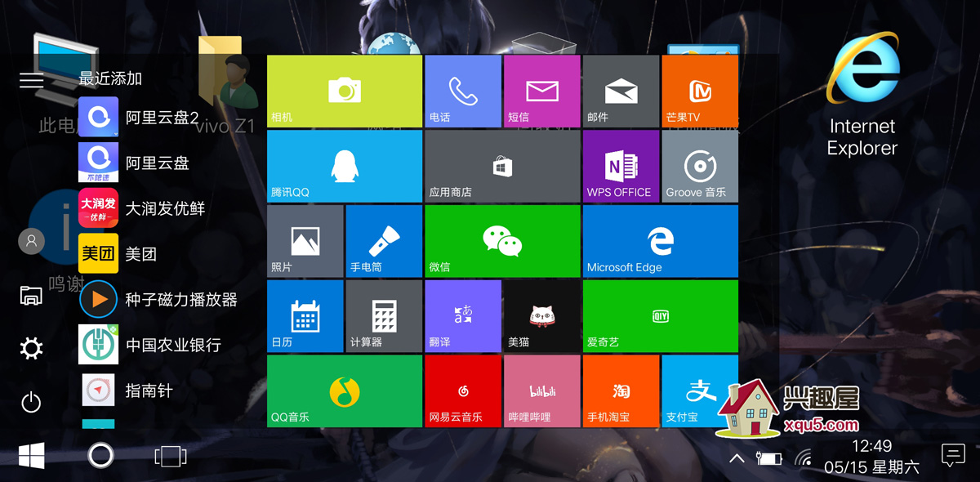The image size is (980, 482).
Task: Launch the 微信 WeChat tile
Action: click(502, 241)
